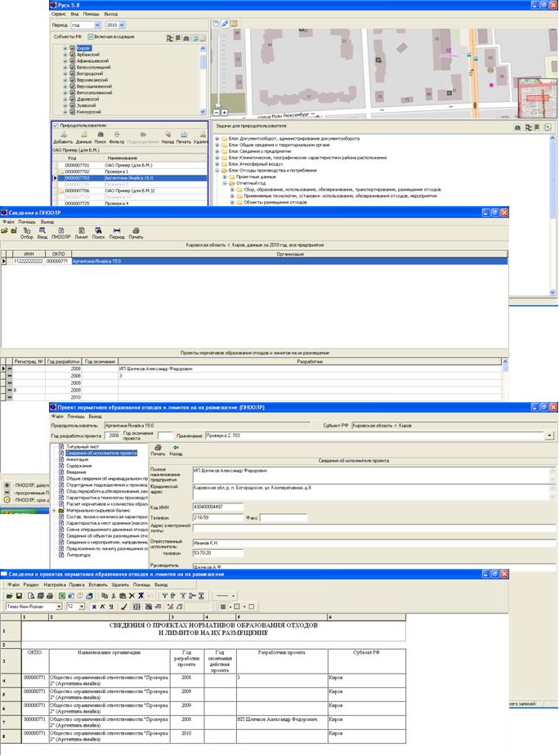Open the year dropdown showing 2010

tap(123, 25)
